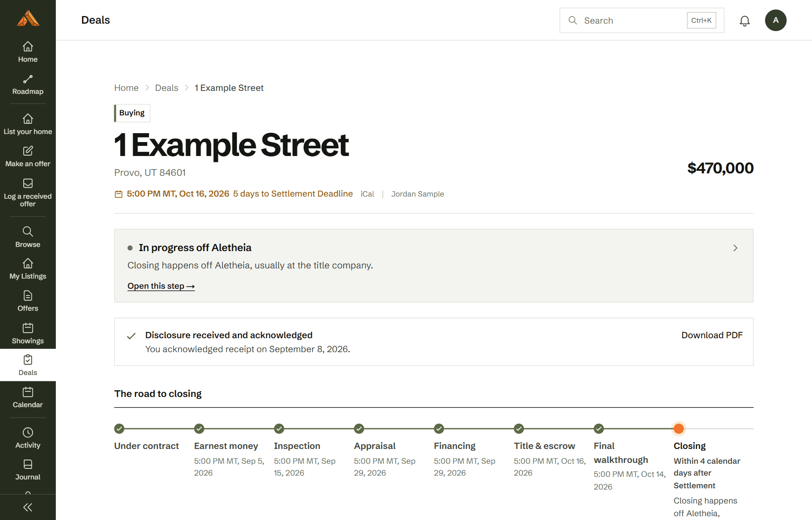Open notifications bell
The width and height of the screenshot is (812, 520).
click(x=745, y=21)
